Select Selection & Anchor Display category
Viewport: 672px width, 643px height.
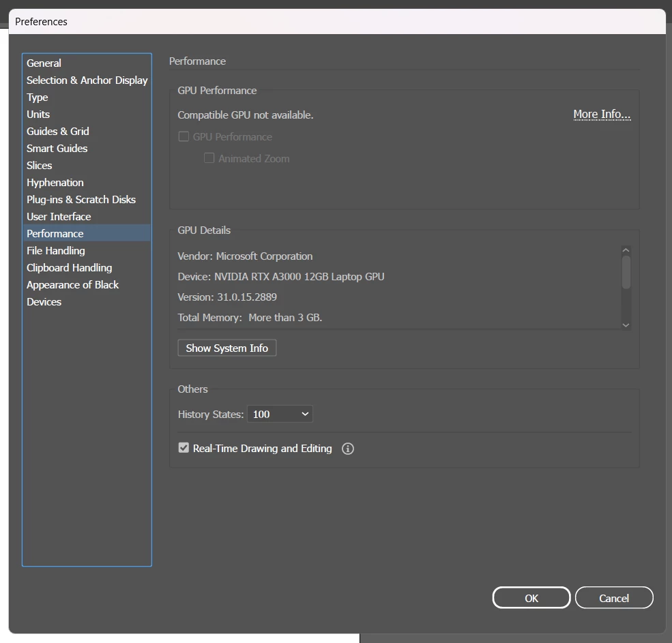(x=87, y=80)
